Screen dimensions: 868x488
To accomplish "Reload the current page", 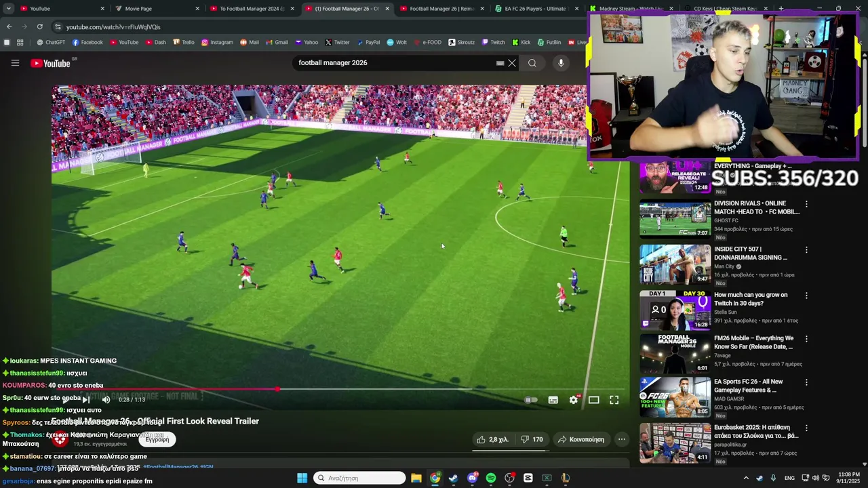I will click(x=40, y=26).
